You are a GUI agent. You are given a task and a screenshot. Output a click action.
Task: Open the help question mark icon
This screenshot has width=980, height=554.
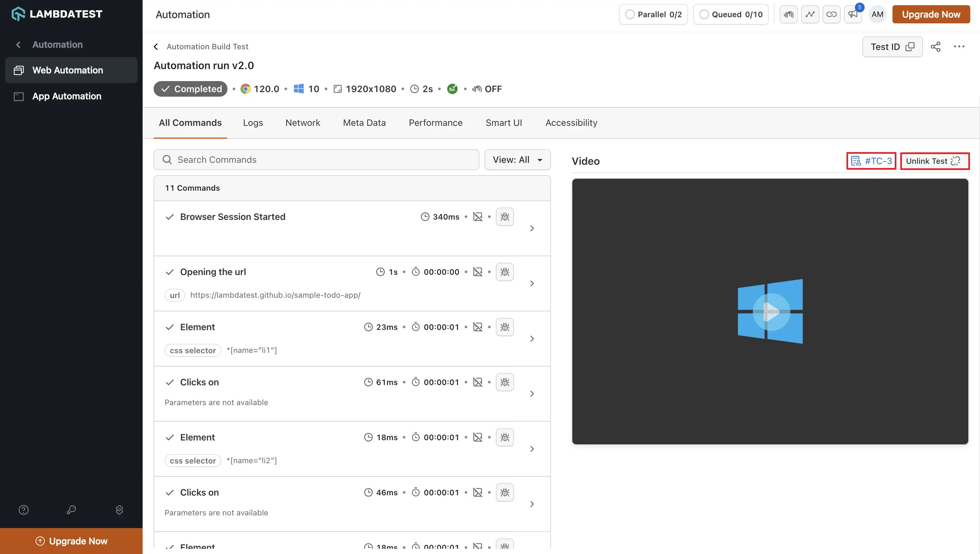point(24,510)
